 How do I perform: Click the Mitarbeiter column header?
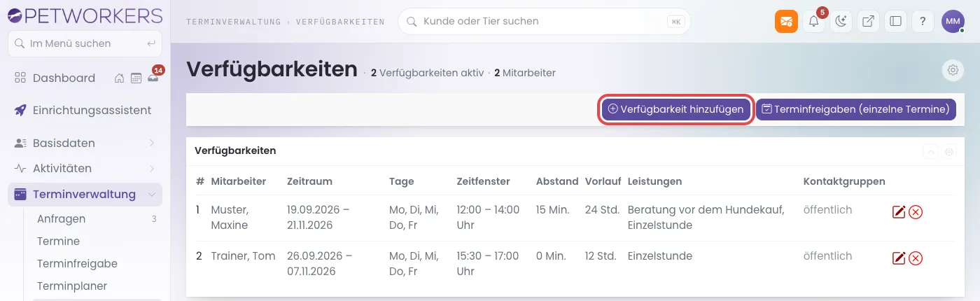tap(239, 181)
